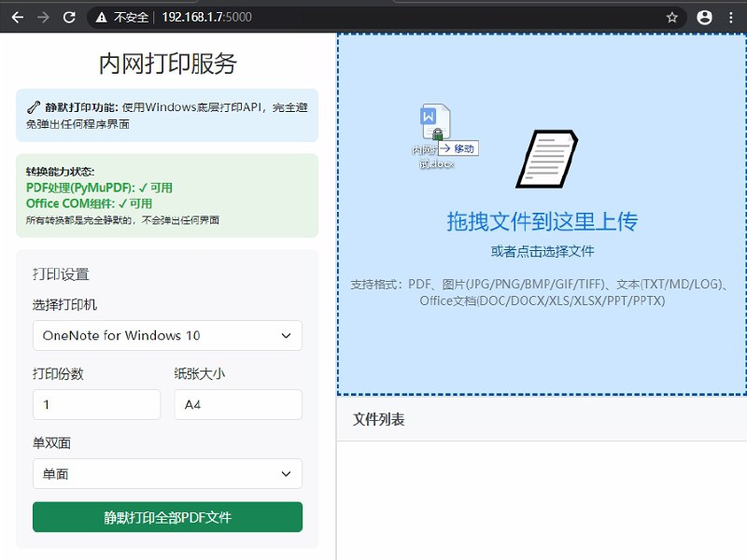This screenshot has width=747, height=560.
Task: Click the 打印份数 copies input field
Action: click(96, 404)
